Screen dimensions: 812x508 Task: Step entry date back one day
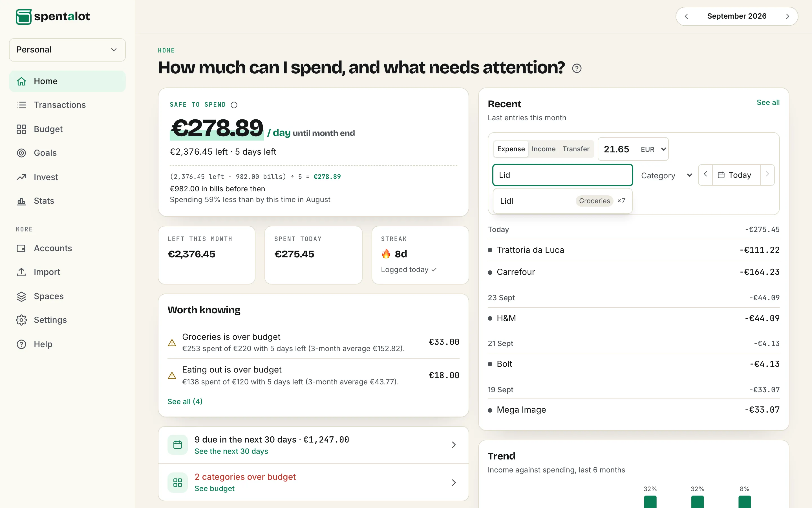click(705, 174)
